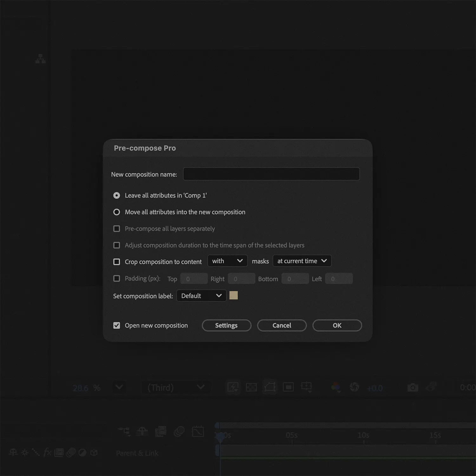The width and height of the screenshot is (476, 476).
Task: Click the Top padding field
Action: point(194,279)
